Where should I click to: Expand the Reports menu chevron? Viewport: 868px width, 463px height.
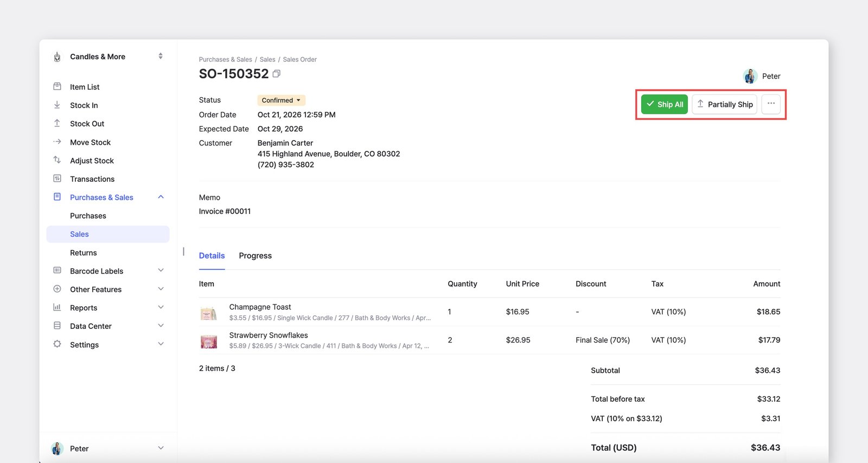pyautogui.click(x=161, y=307)
